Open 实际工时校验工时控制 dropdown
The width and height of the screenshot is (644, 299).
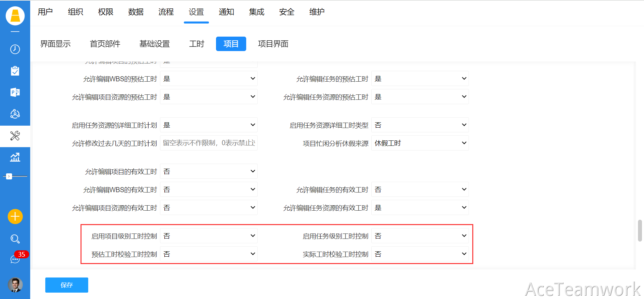(420, 254)
